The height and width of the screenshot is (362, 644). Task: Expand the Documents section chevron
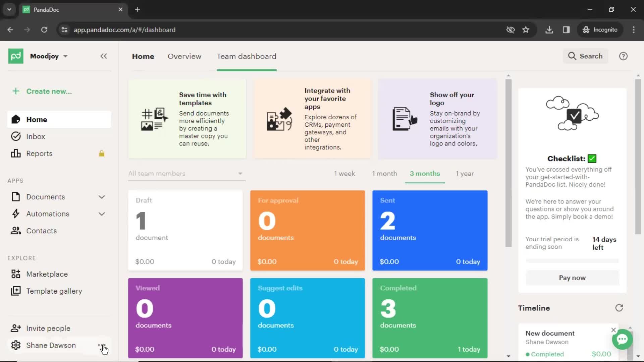(x=101, y=197)
